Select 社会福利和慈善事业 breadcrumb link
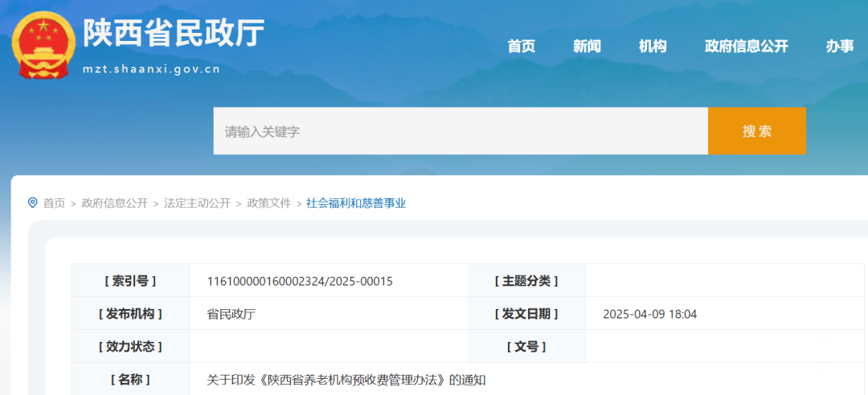 click(x=356, y=203)
